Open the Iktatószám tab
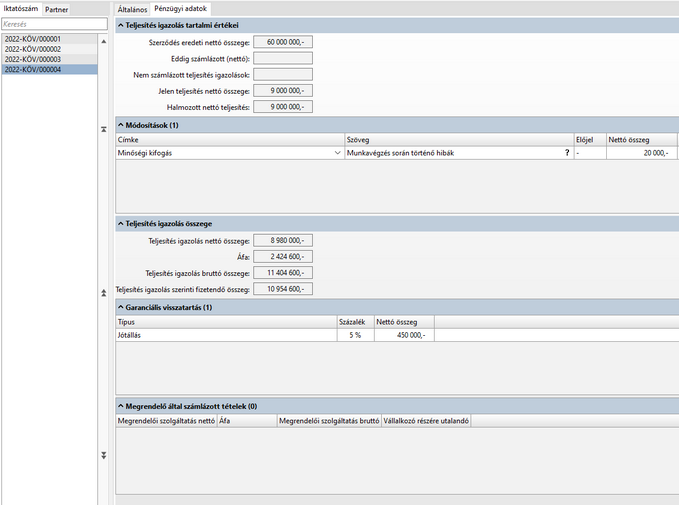The height and width of the screenshot is (505, 679). (21, 9)
